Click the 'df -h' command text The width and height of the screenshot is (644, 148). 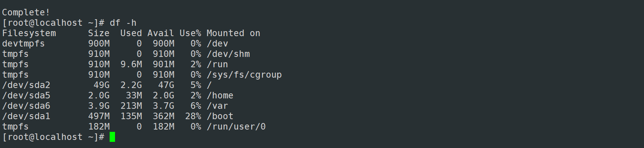click(x=123, y=23)
